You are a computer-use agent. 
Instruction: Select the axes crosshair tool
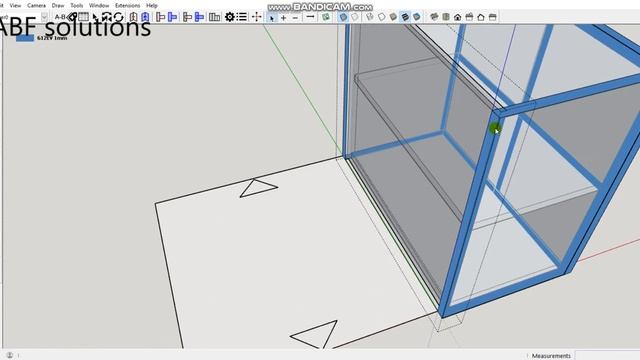click(x=257, y=17)
